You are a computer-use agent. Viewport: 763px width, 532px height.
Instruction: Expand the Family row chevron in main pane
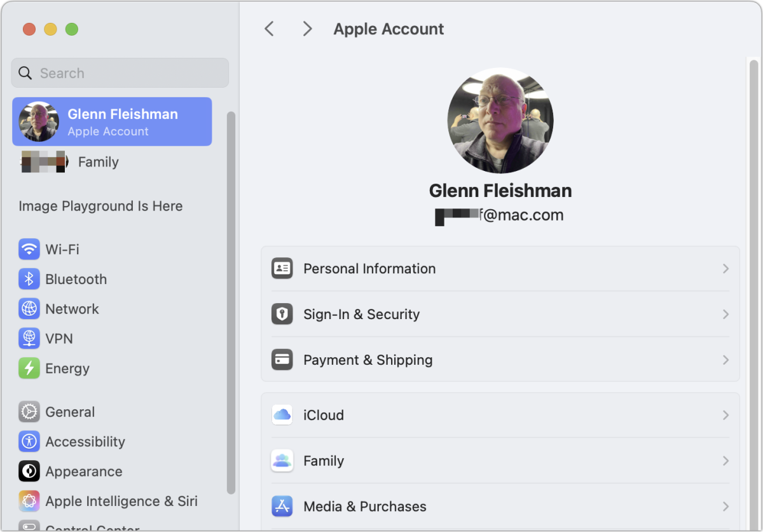(725, 461)
